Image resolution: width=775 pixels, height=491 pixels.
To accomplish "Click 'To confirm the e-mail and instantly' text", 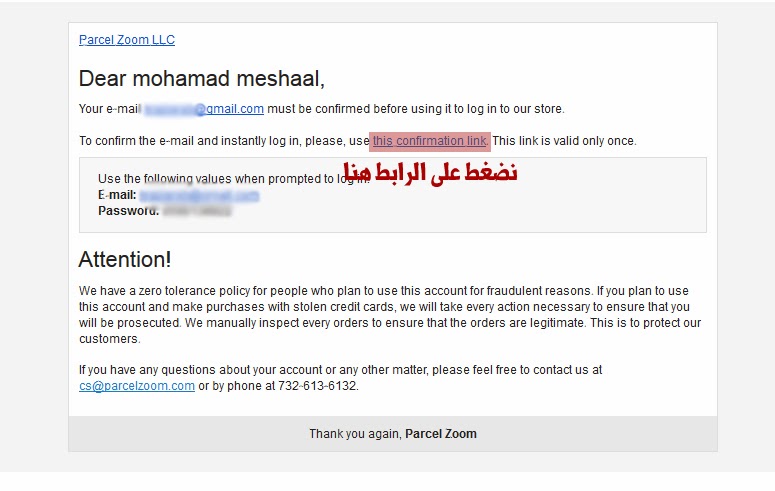I will (224, 141).
